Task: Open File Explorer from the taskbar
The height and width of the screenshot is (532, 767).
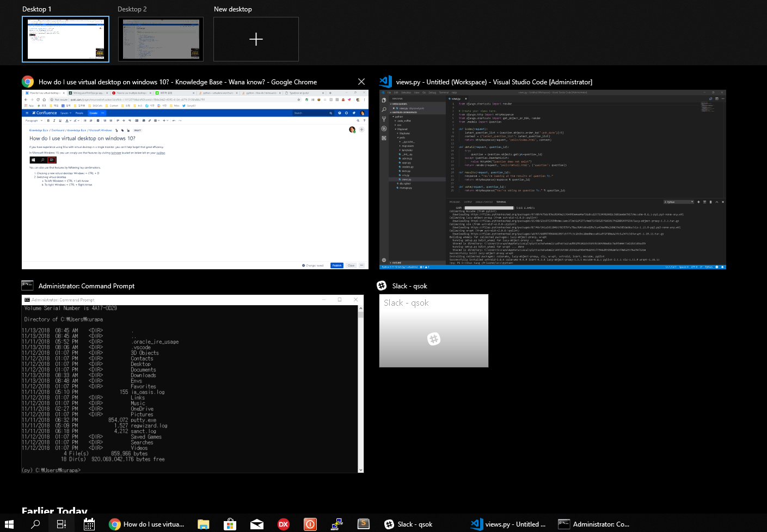Action: tap(204, 524)
